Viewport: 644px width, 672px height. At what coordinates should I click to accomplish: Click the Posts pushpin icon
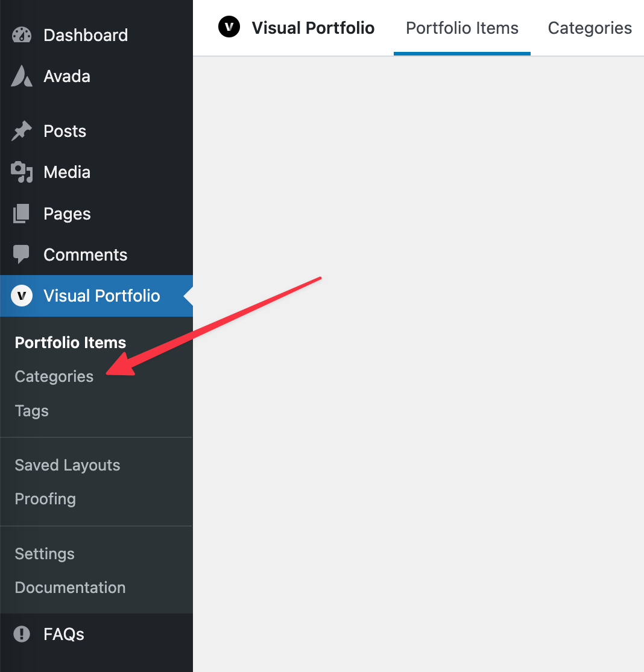[22, 131]
